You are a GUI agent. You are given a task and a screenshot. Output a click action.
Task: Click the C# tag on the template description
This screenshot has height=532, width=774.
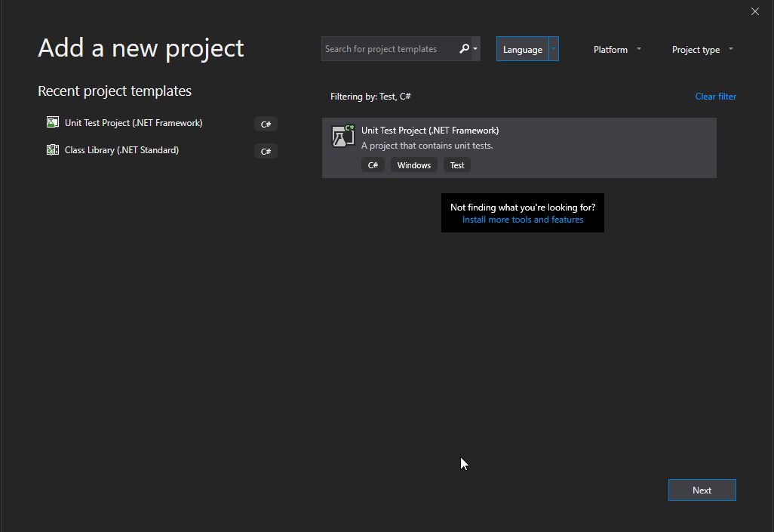[x=373, y=165]
